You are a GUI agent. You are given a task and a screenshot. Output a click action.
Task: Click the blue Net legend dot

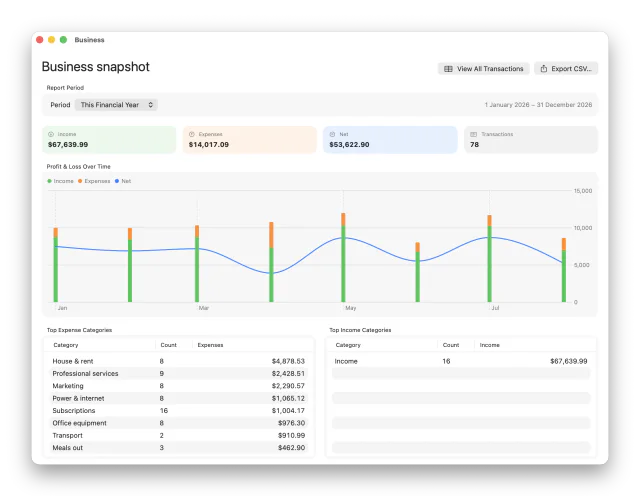coord(117,181)
